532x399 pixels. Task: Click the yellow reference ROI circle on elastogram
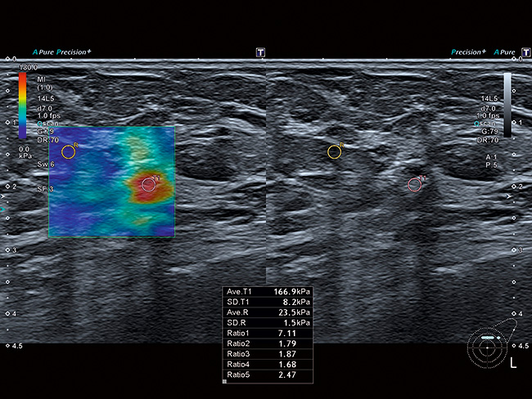[x=68, y=151]
